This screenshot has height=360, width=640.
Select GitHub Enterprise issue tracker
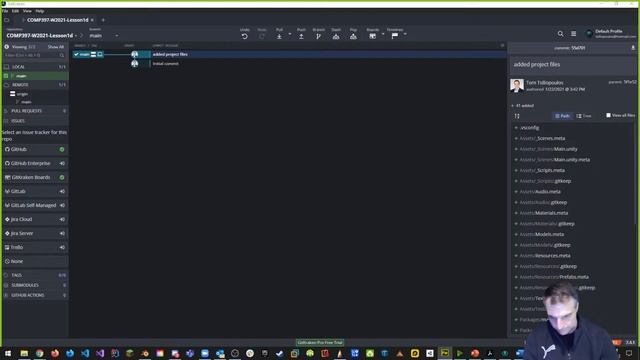(34, 163)
